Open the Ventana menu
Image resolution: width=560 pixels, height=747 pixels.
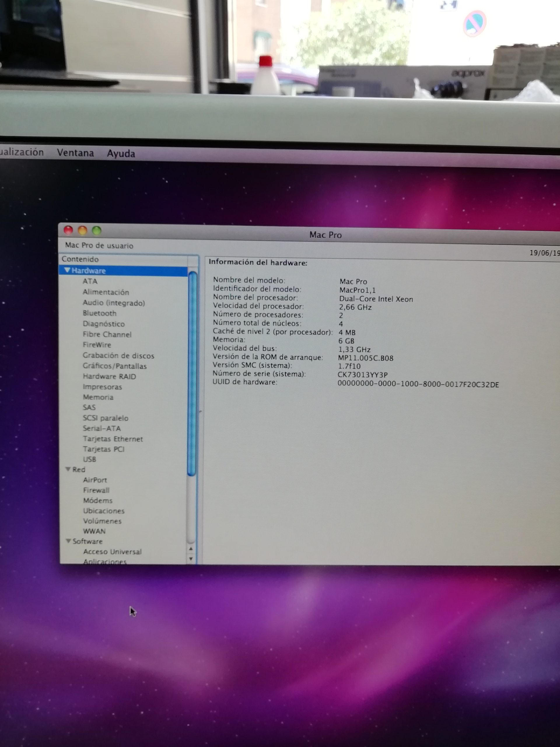point(75,153)
